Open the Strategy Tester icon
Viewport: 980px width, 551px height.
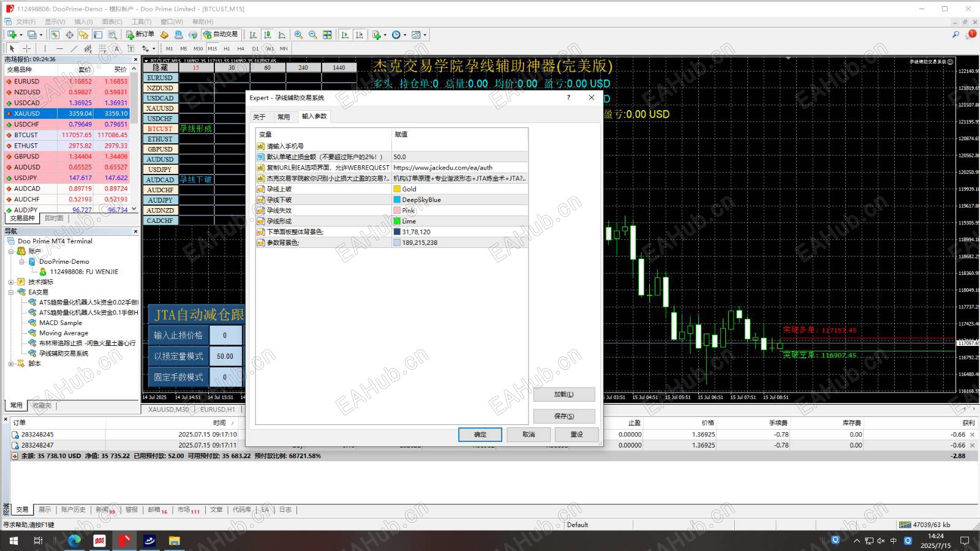(112, 35)
